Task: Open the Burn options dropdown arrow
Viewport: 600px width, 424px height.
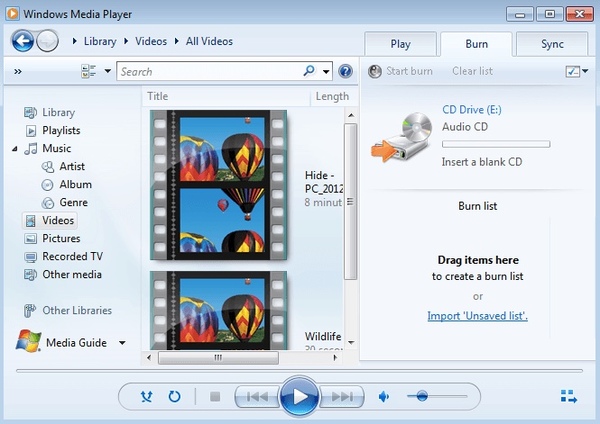Action: pyautogui.click(x=585, y=71)
